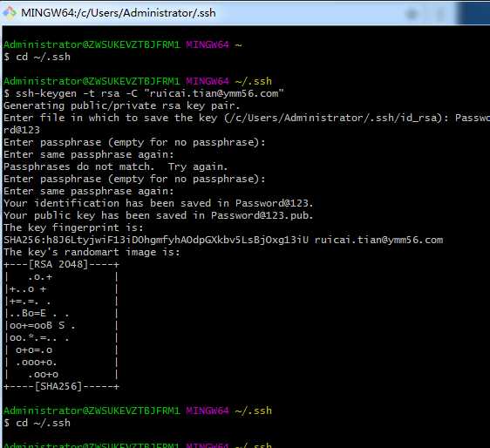Click the last '$ cd ~/.ssh' command below the randomart
This screenshot has height=448, width=490.
tap(37, 423)
